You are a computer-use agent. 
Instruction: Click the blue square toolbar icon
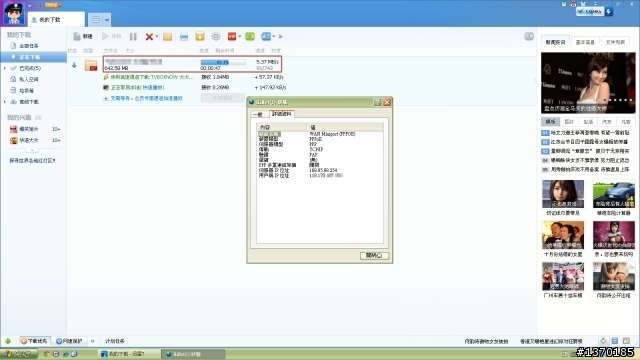(266, 36)
